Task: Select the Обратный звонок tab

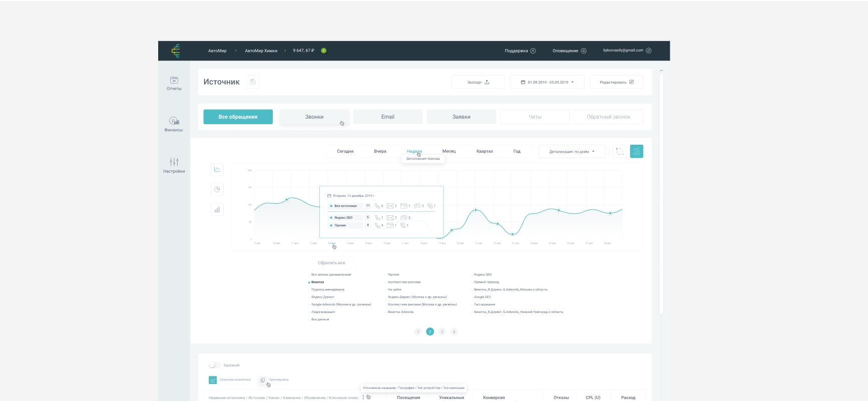Action: click(609, 117)
